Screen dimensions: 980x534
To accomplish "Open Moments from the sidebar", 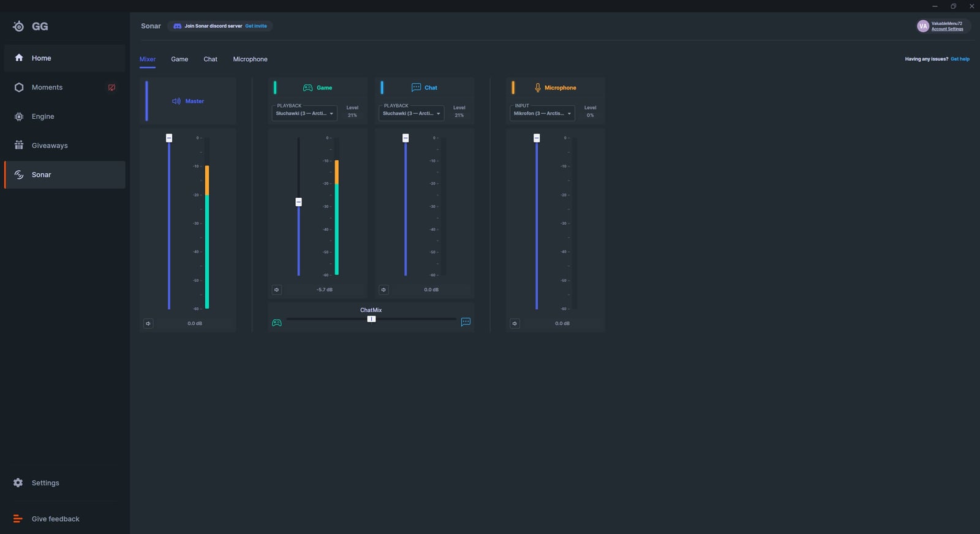I will tap(64, 88).
